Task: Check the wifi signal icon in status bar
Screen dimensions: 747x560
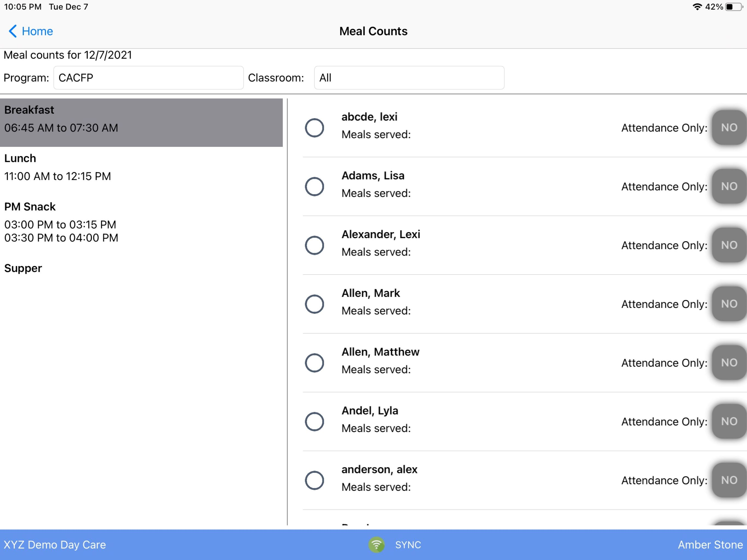Action: coord(697,7)
